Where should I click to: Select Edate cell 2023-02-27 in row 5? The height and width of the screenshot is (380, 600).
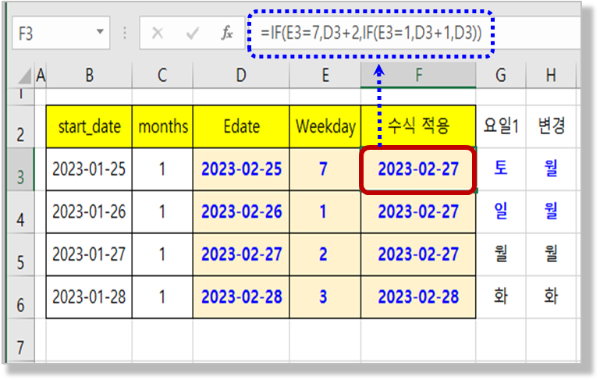tap(241, 254)
